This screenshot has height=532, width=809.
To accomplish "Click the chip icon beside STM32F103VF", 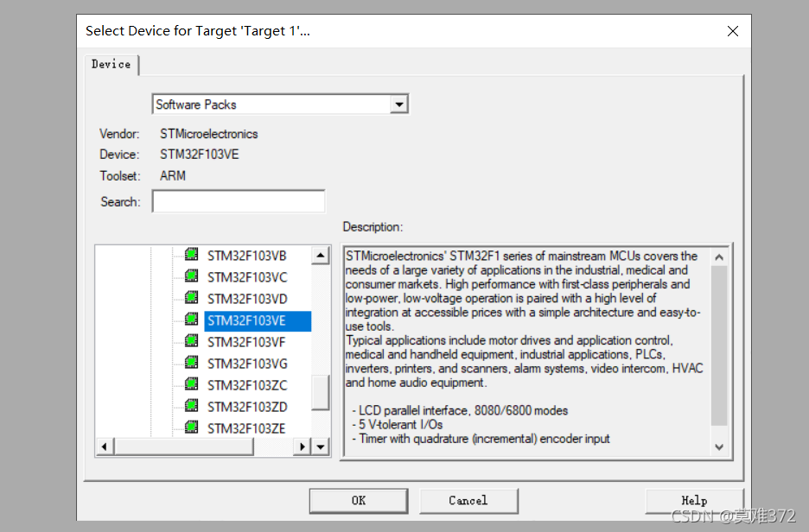I will (191, 341).
